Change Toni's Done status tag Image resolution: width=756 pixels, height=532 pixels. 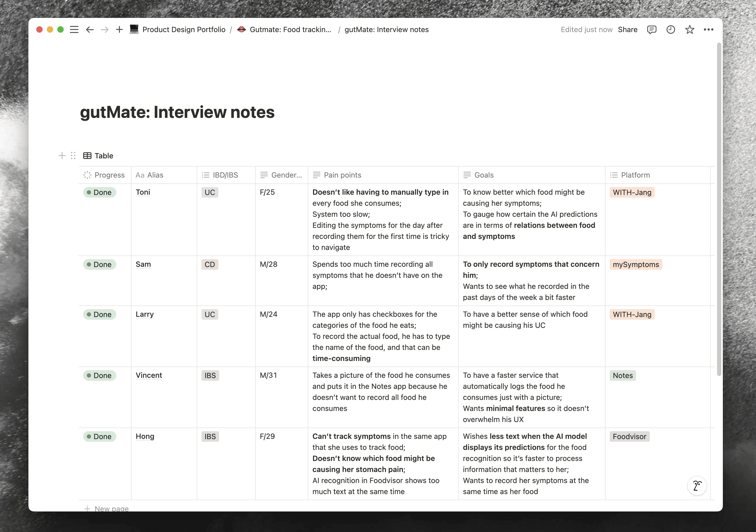coord(99,192)
